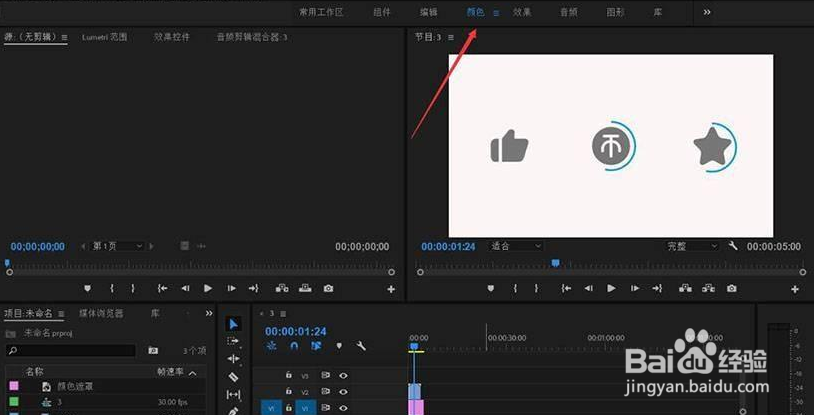
Task: Step back one frame in Program monitor
Action: [x=589, y=288]
